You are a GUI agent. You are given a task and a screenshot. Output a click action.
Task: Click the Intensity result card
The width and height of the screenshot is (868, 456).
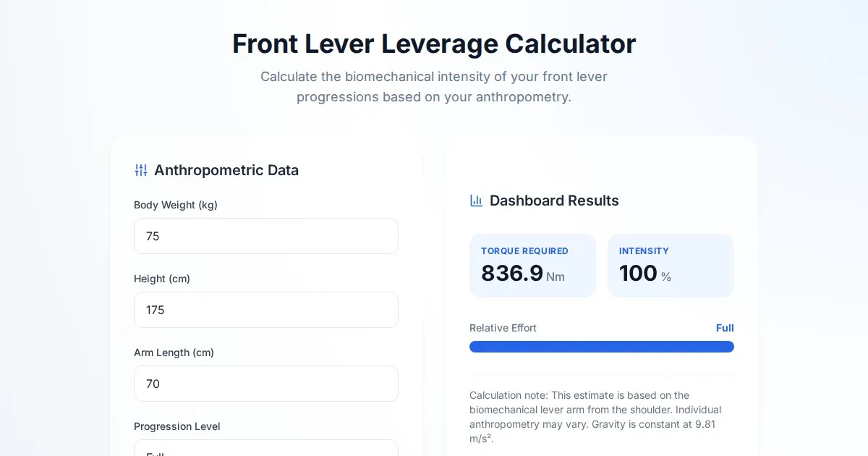pyautogui.click(x=671, y=266)
